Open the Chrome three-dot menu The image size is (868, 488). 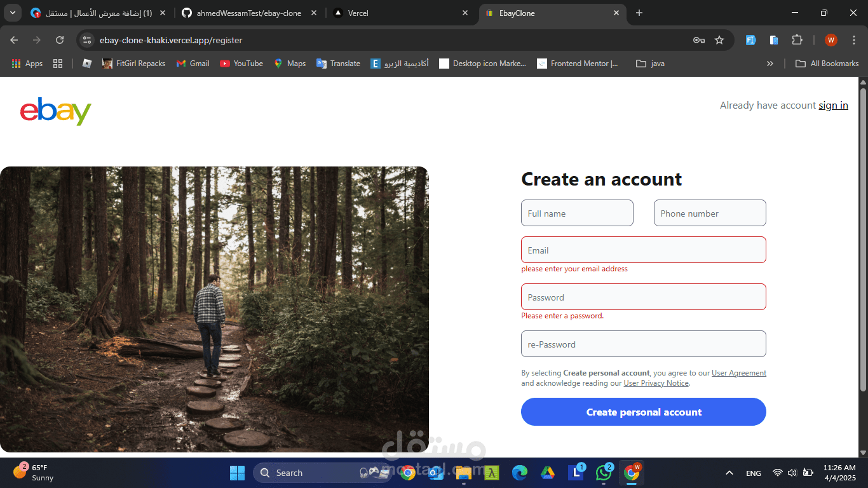pos(853,40)
